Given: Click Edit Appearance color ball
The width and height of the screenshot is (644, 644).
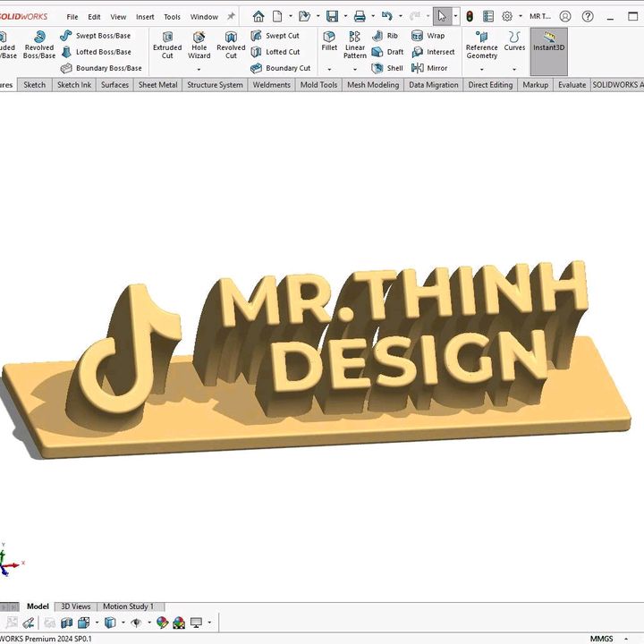Looking at the screenshot, I should (162, 623).
